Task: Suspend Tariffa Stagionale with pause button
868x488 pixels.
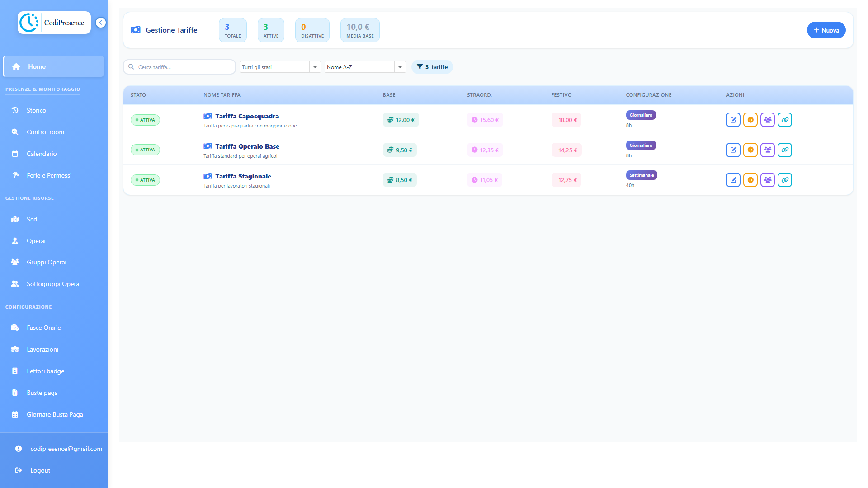Action: pyautogui.click(x=750, y=180)
